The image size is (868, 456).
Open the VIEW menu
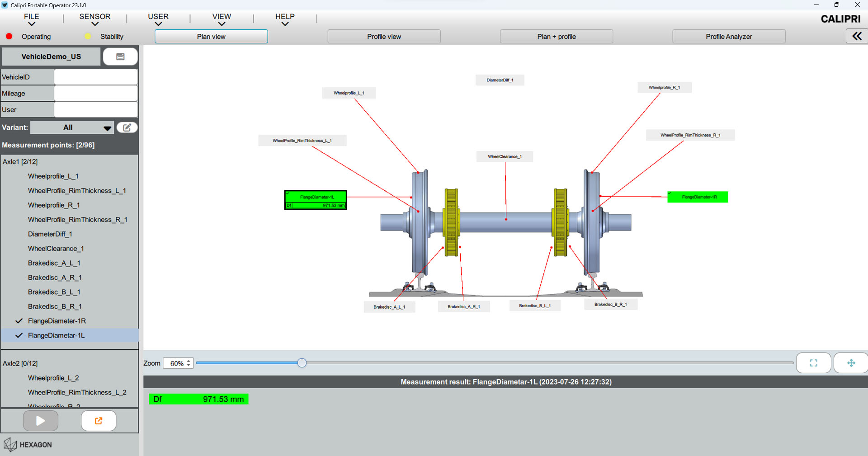point(222,19)
